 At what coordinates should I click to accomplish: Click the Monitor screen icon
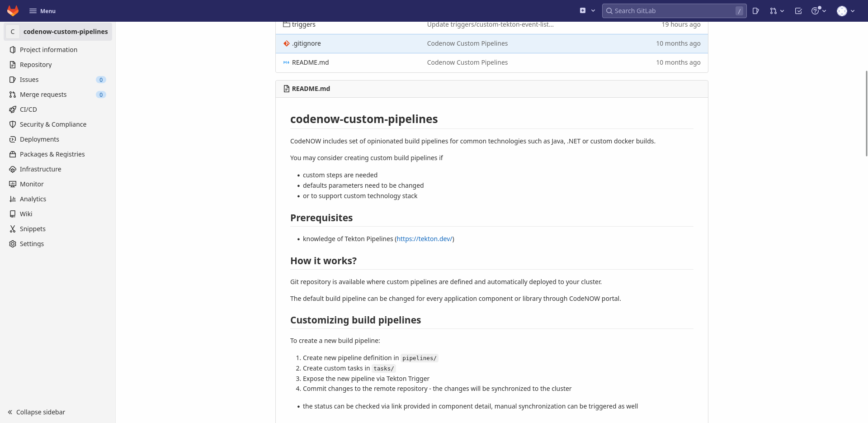[x=13, y=184]
